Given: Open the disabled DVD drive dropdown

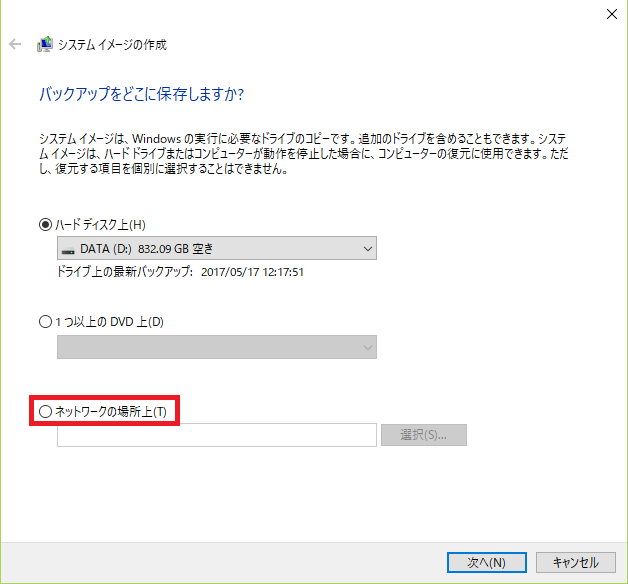Looking at the screenshot, I should click(x=217, y=347).
